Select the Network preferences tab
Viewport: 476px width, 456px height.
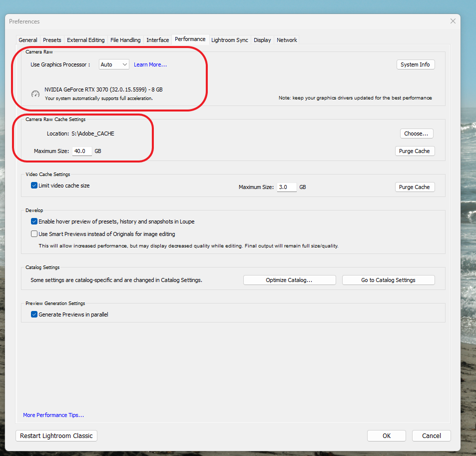tap(287, 40)
